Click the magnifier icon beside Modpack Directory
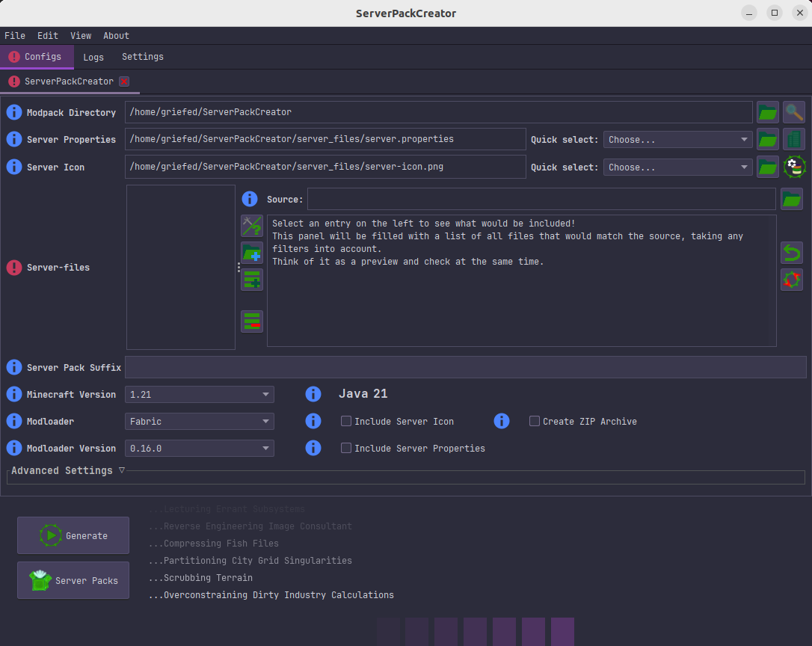This screenshot has height=646, width=812. 793,112
